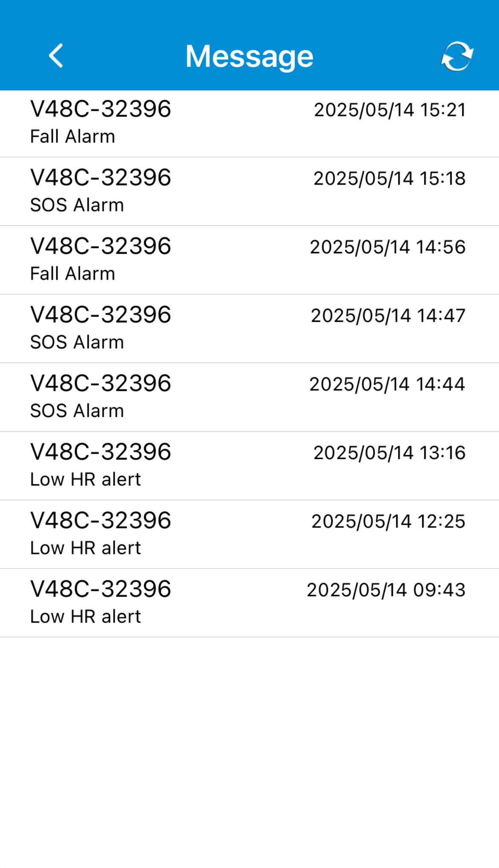This screenshot has height=868, width=499.
Task: Tap the back arrow icon
Action: point(56,56)
